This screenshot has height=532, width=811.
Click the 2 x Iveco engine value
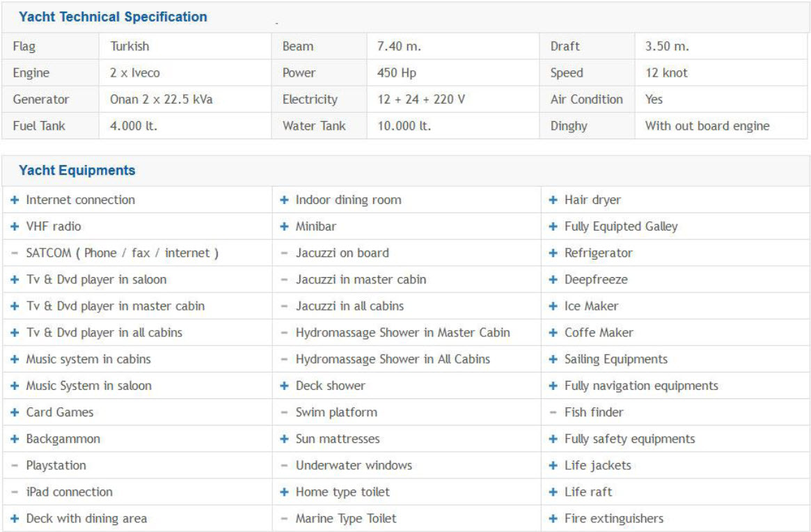pyautogui.click(x=135, y=73)
